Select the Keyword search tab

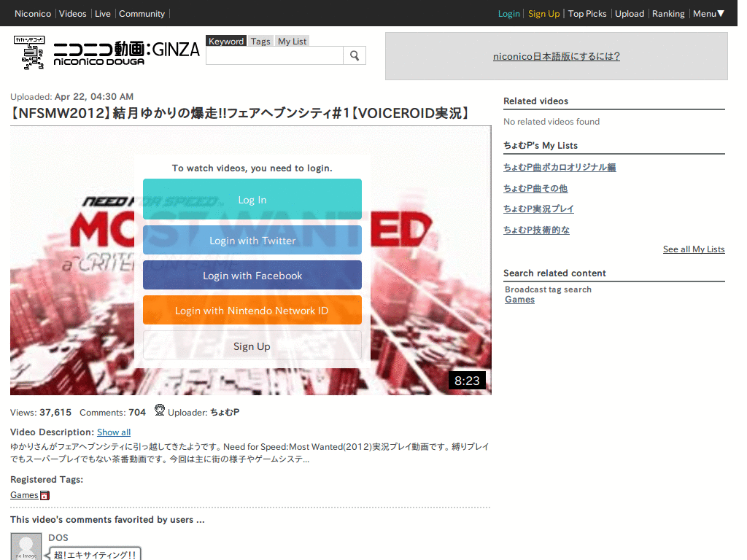pyautogui.click(x=226, y=42)
